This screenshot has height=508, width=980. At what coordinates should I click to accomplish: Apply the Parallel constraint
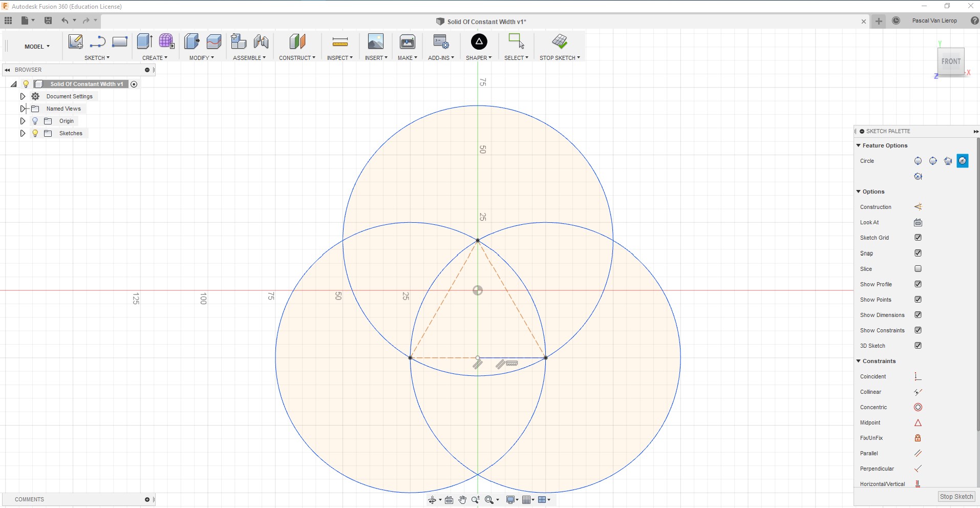[x=918, y=453]
